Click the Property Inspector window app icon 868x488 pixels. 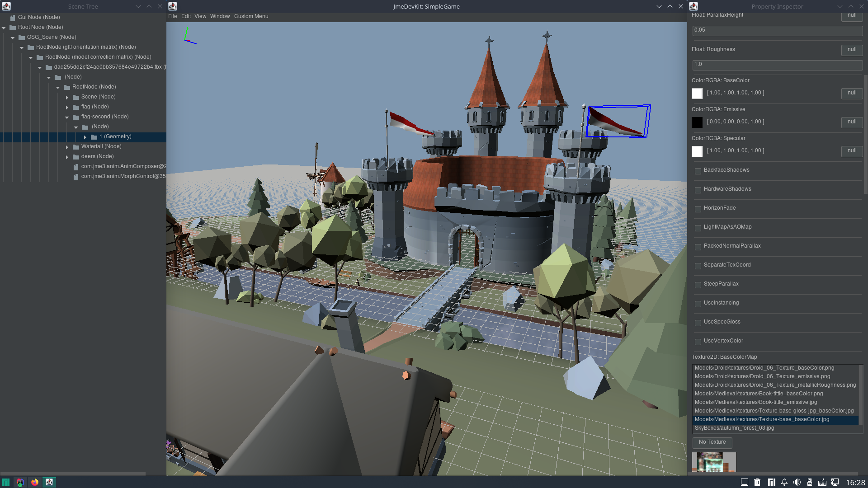click(x=693, y=6)
